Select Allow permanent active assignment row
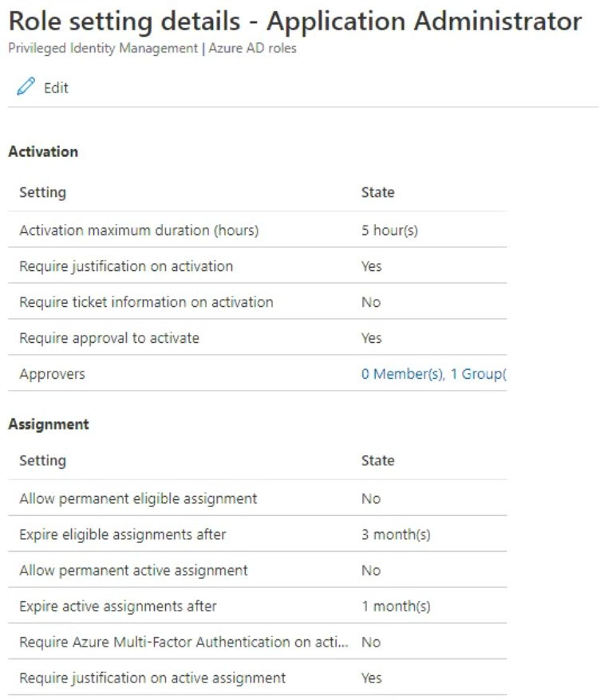Viewport: 600px width, 700px height. tap(258, 570)
